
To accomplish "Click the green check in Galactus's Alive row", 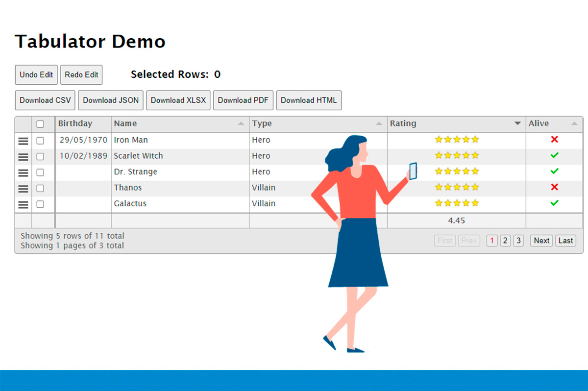I will tap(554, 203).
